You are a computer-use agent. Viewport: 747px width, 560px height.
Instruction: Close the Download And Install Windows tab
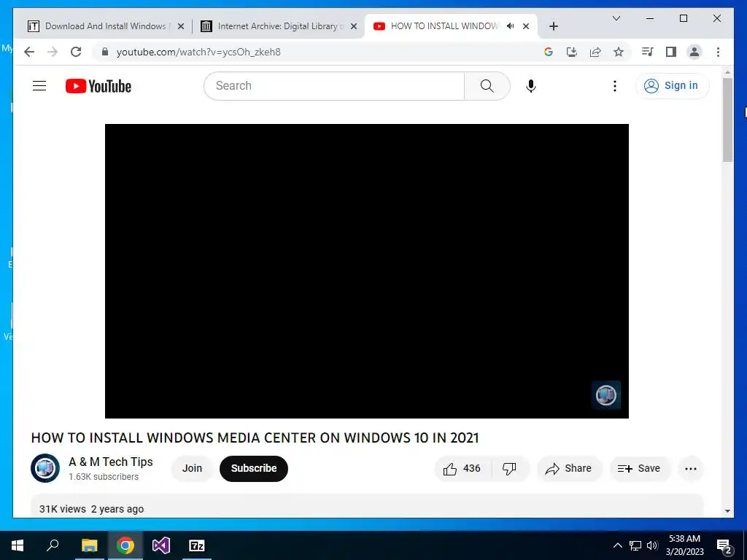(181, 26)
